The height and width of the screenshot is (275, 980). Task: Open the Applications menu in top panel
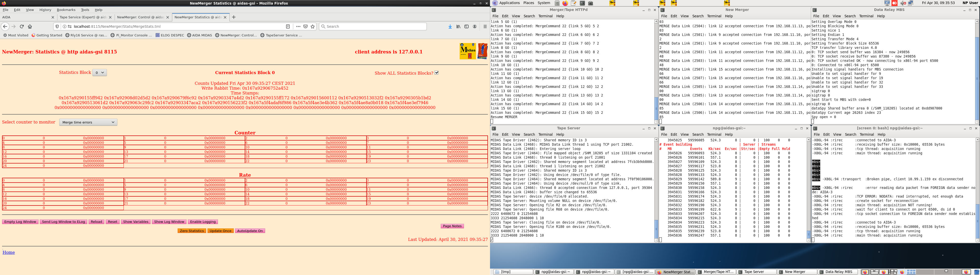[509, 3]
